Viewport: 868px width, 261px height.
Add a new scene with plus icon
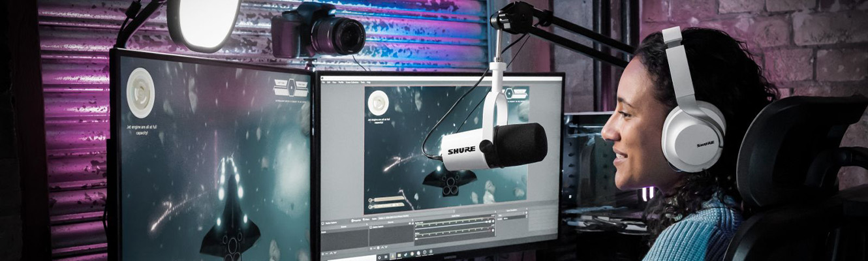[x=322, y=254]
